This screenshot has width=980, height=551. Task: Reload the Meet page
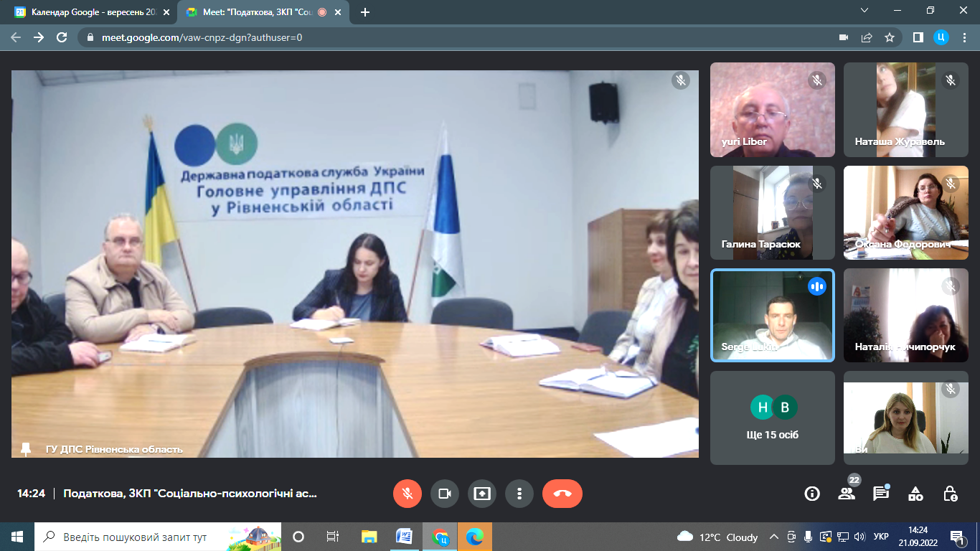(x=62, y=37)
